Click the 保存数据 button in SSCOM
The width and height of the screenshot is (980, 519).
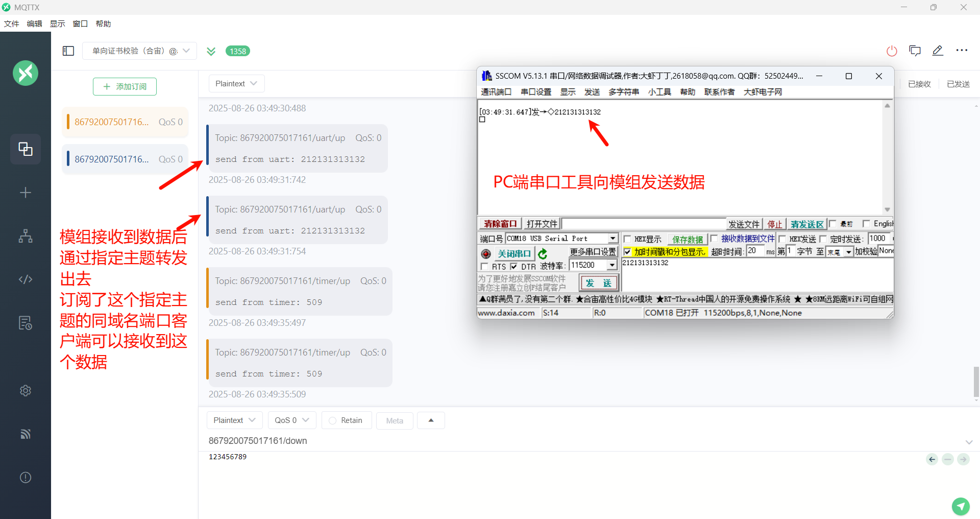[x=687, y=239]
